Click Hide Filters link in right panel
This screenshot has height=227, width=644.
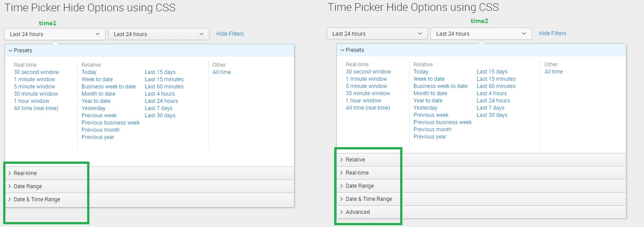[x=552, y=33]
